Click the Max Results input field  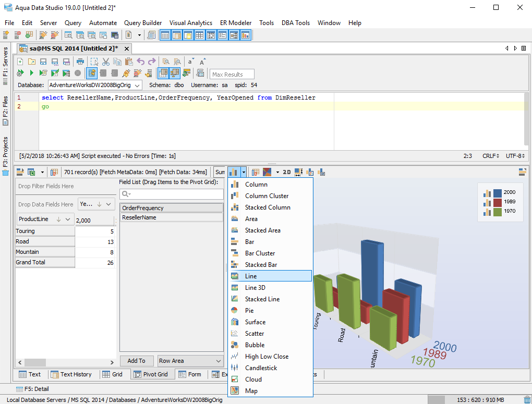(232, 75)
